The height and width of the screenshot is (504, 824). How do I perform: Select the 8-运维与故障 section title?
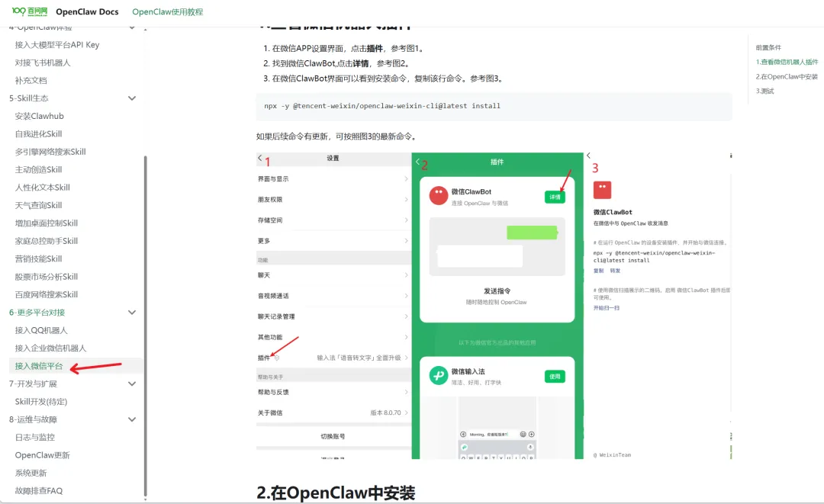33,419
